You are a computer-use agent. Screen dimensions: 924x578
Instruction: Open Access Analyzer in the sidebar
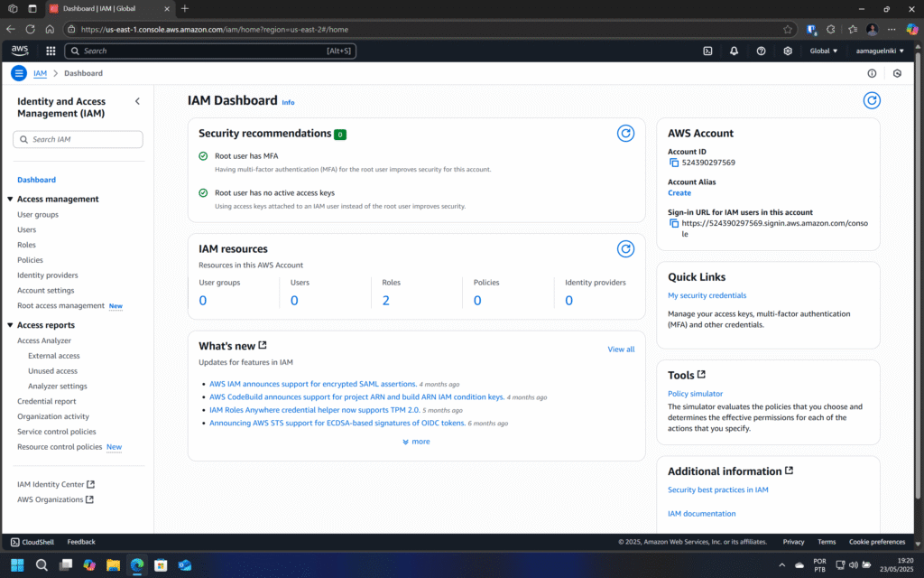click(x=44, y=340)
